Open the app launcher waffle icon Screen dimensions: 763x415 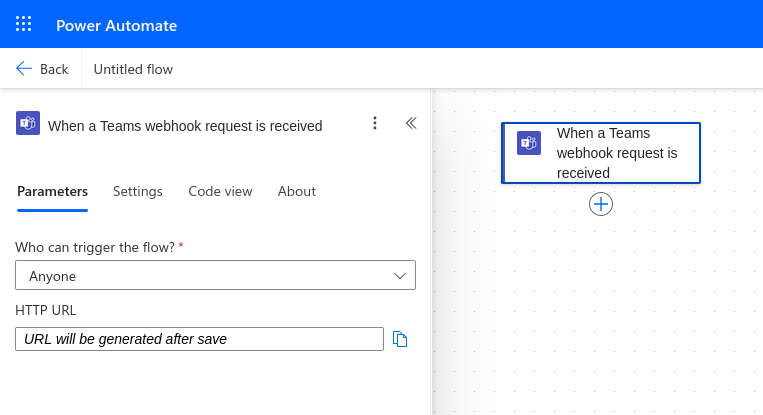(x=23, y=24)
